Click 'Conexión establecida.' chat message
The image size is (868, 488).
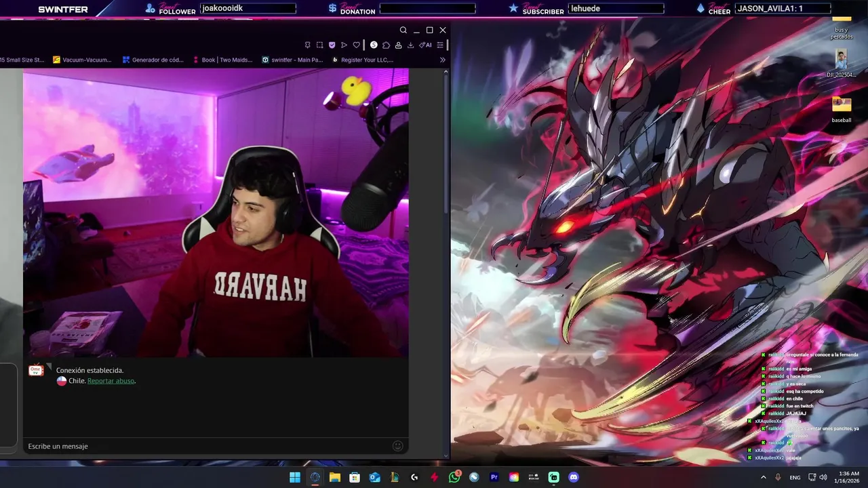click(90, 370)
